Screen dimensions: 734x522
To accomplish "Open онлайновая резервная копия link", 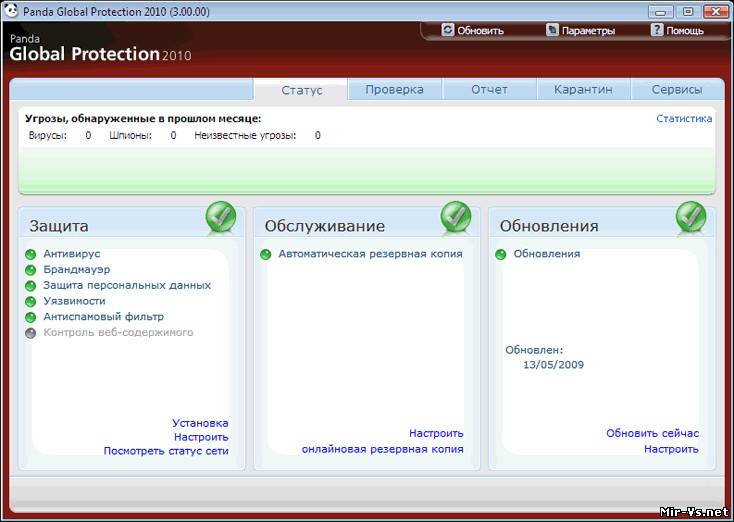I will (382, 449).
